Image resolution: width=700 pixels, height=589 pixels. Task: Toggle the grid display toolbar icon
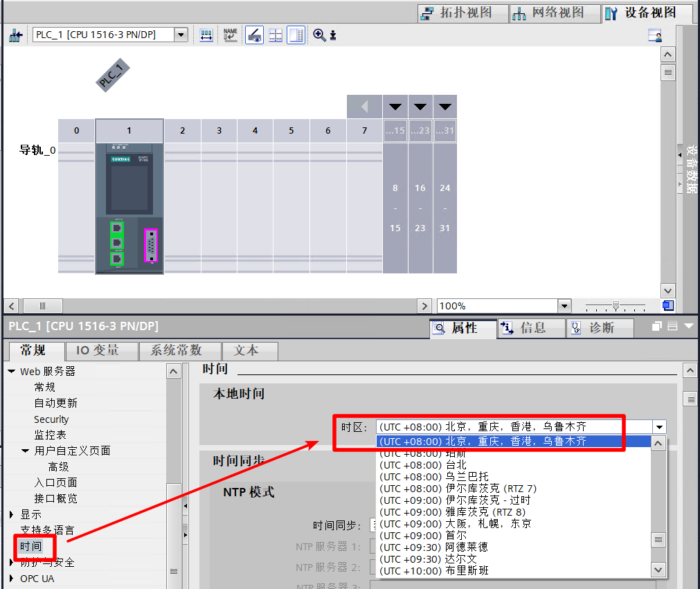pos(276,35)
